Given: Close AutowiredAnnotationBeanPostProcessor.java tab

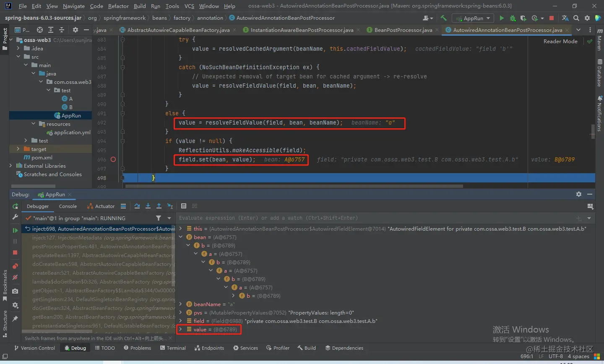Looking at the screenshot, I should click(568, 30).
